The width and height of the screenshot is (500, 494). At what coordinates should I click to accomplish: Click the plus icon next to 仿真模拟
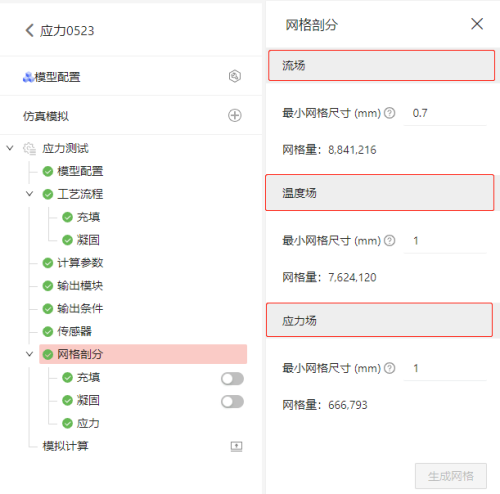click(235, 115)
